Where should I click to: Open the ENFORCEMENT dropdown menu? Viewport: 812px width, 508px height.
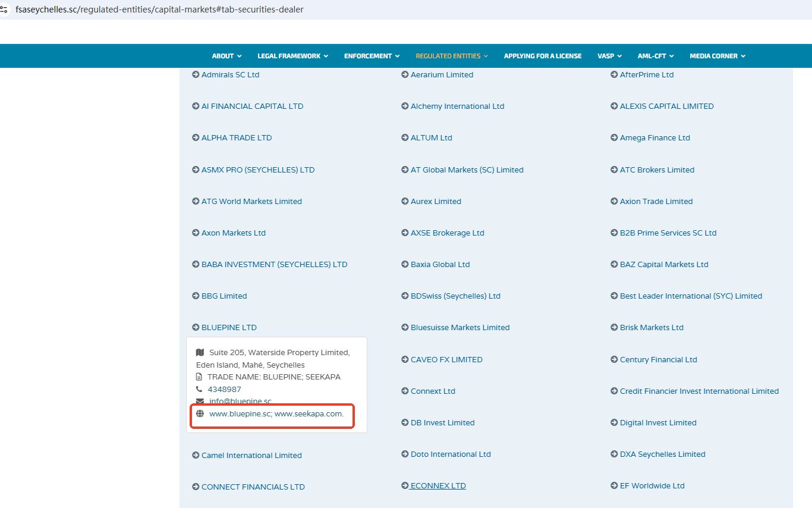coord(372,56)
